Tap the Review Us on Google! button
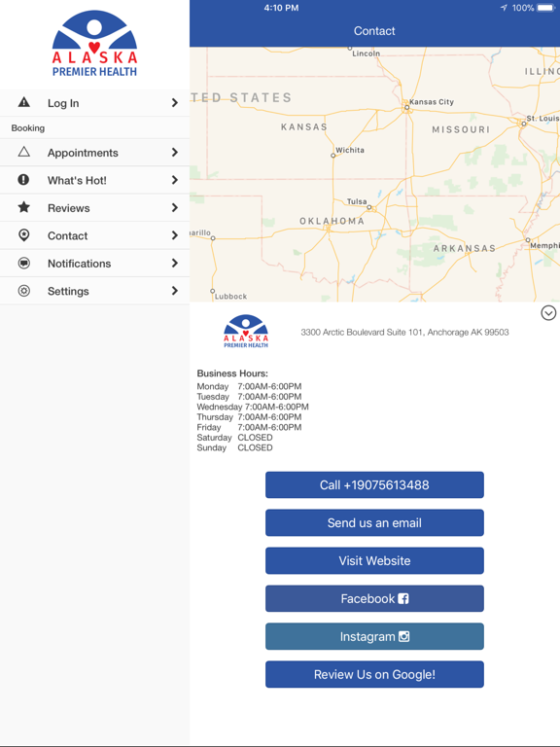Viewport: 560px width, 747px height. (374, 674)
